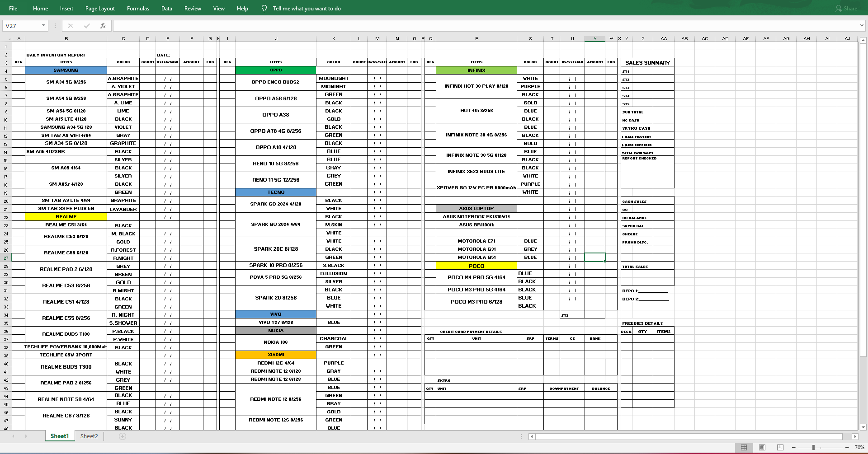Screen dimensions: 868x454
Task: Click the zoom slider handle
Action: pos(813,447)
